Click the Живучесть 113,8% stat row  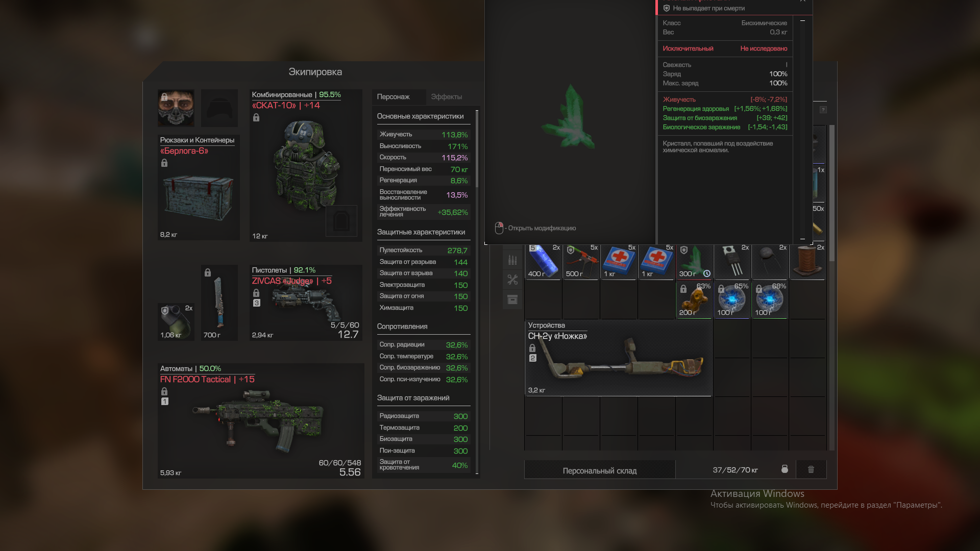pos(423,135)
